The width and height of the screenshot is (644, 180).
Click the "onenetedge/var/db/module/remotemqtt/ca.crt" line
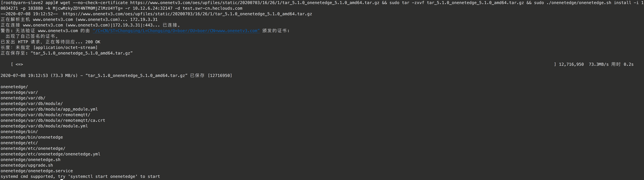(53, 121)
